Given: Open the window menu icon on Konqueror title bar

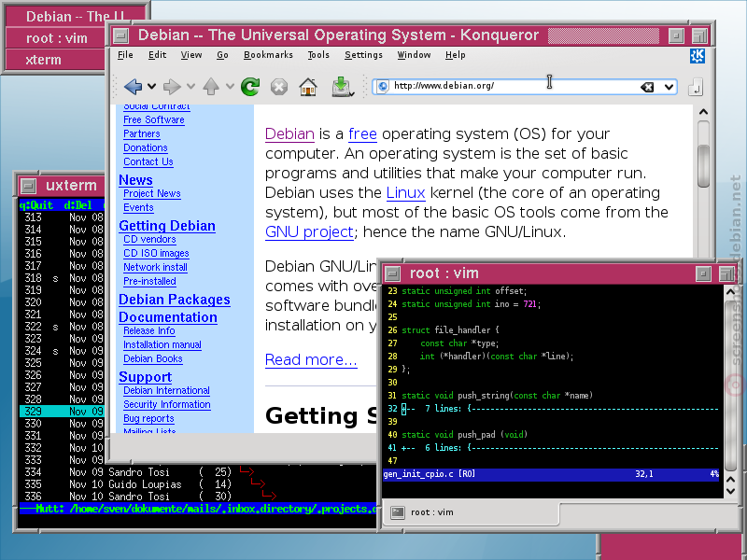Looking at the screenshot, I should 121,35.
